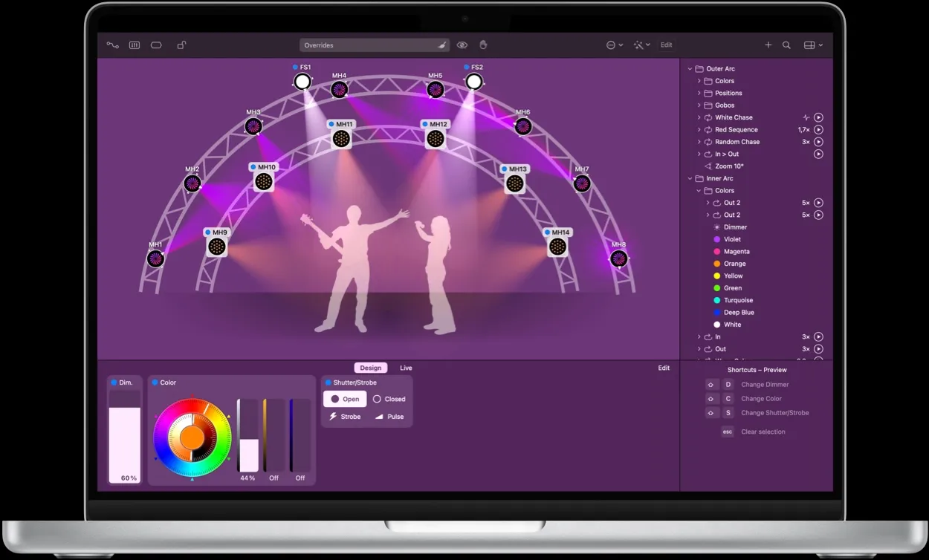Expand the Gobos folder
The image size is (929, 560).
pyautogui.click(x=699, y=105)
